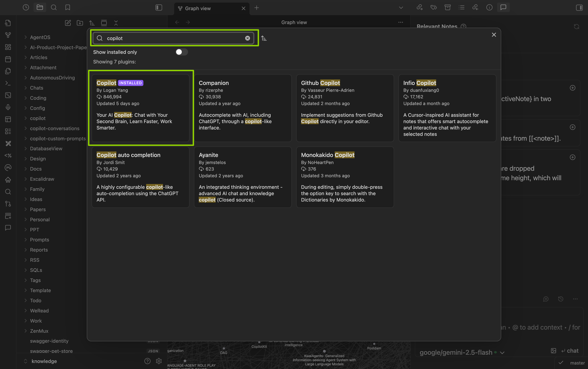
Task: Start the audio recorder microphone icon
Action: [8, 107]
